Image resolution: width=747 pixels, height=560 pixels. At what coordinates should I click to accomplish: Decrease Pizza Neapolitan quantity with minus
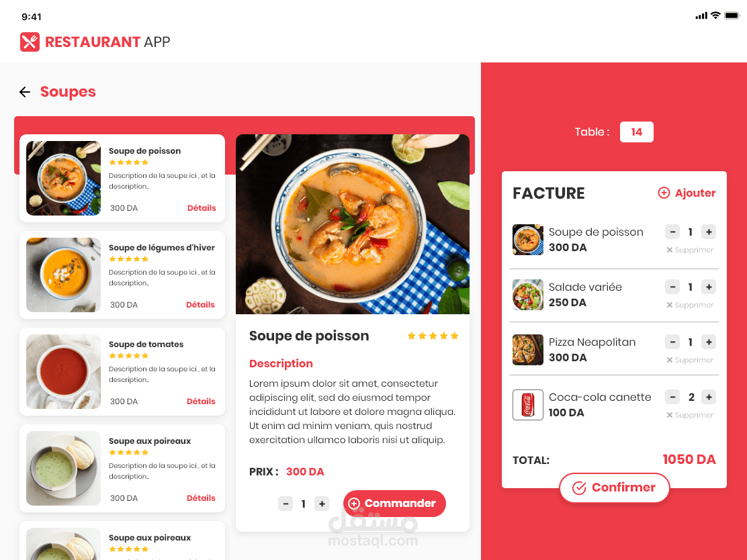(x=672, y=342)
